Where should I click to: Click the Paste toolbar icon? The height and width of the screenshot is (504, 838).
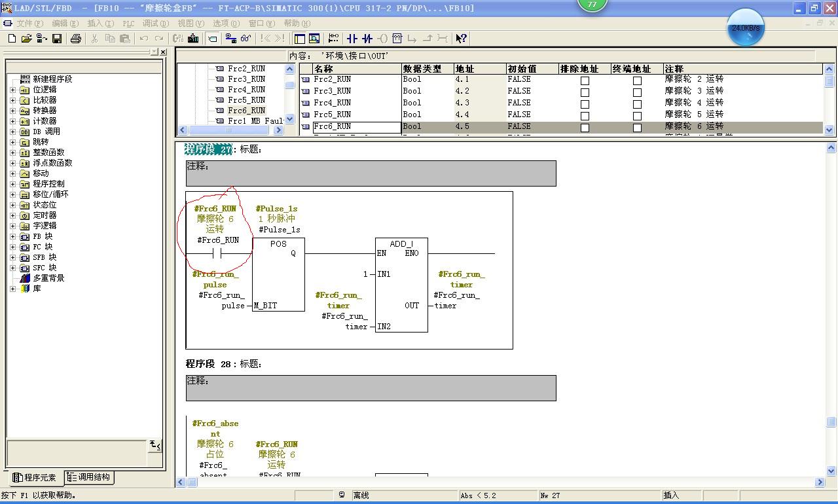point(125,39)
